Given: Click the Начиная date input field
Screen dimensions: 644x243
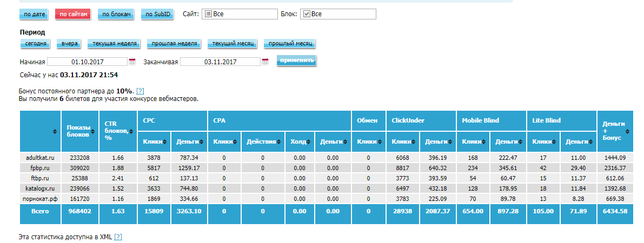Looking at the screenshot, I should point(87,62).
